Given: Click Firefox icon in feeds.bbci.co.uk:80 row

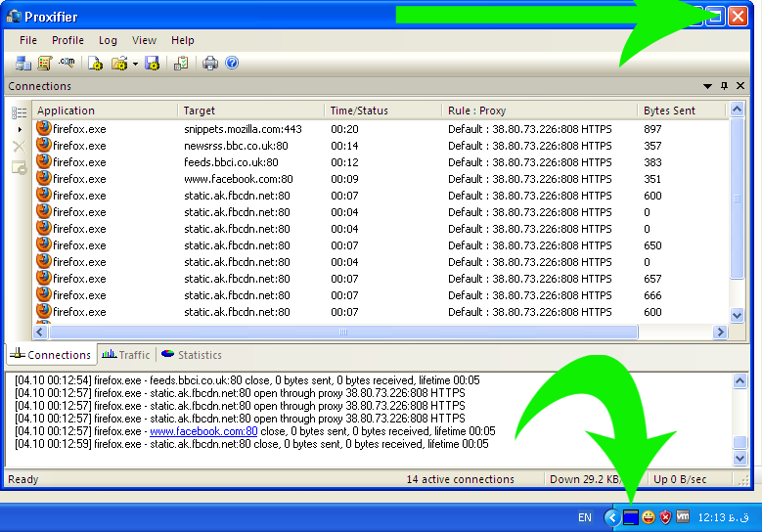Looking at the screenshot, I should (x=44, y=161).
